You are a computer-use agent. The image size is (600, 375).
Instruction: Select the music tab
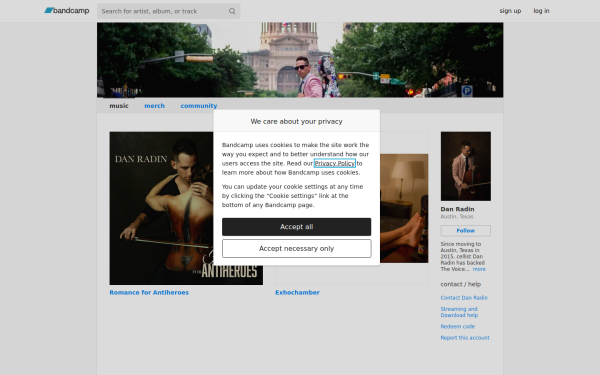pos(119,106)
